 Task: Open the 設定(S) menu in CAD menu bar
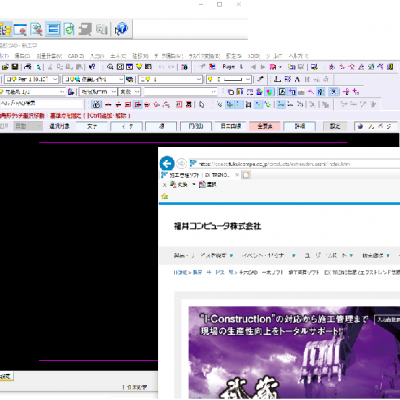(233, 56)
